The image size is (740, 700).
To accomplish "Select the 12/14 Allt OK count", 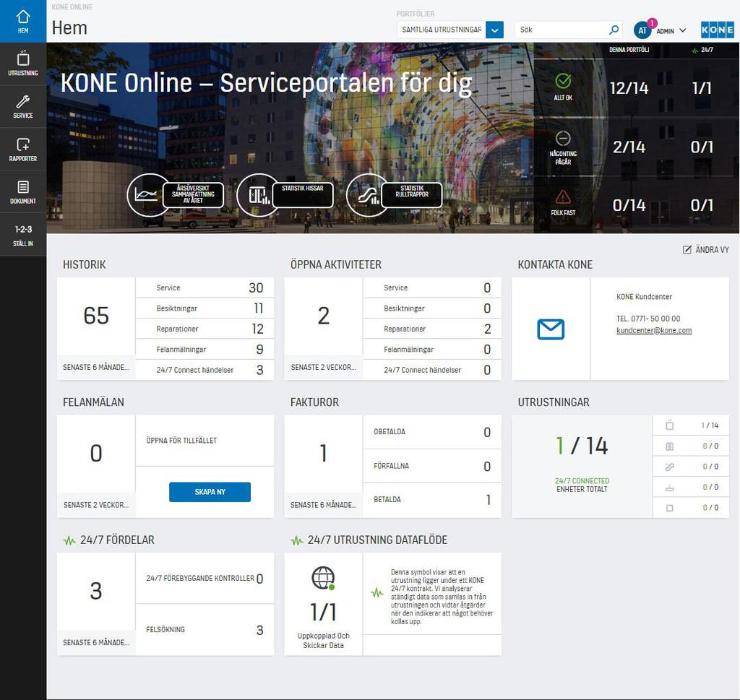I will [629, 88].
